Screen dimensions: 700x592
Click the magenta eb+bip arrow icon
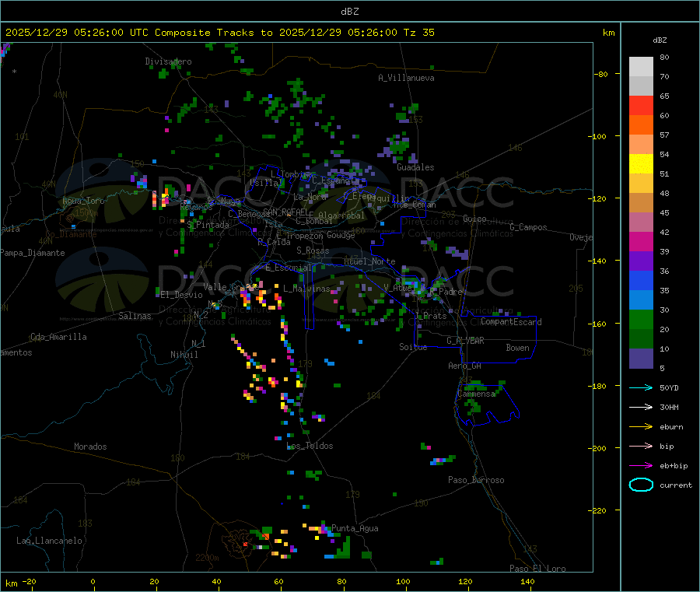641,465
